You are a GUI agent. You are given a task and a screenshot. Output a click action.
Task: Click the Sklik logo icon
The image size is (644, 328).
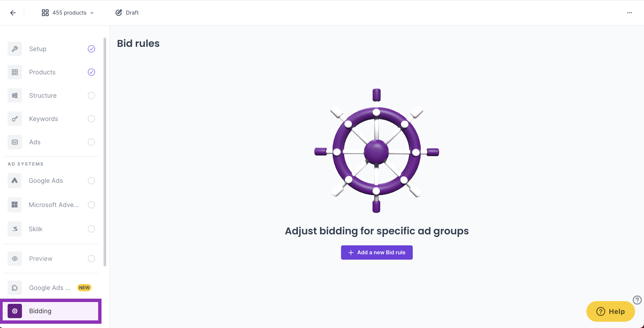coord(15,229)
